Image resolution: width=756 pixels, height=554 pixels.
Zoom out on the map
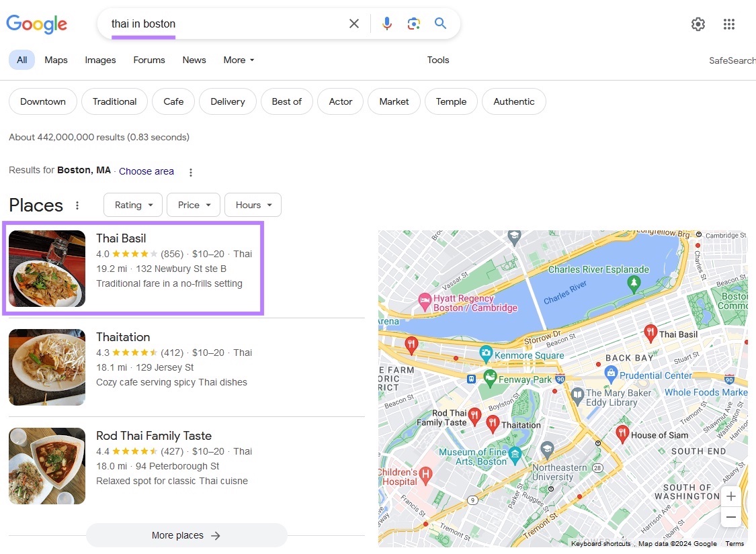[730, 517]
